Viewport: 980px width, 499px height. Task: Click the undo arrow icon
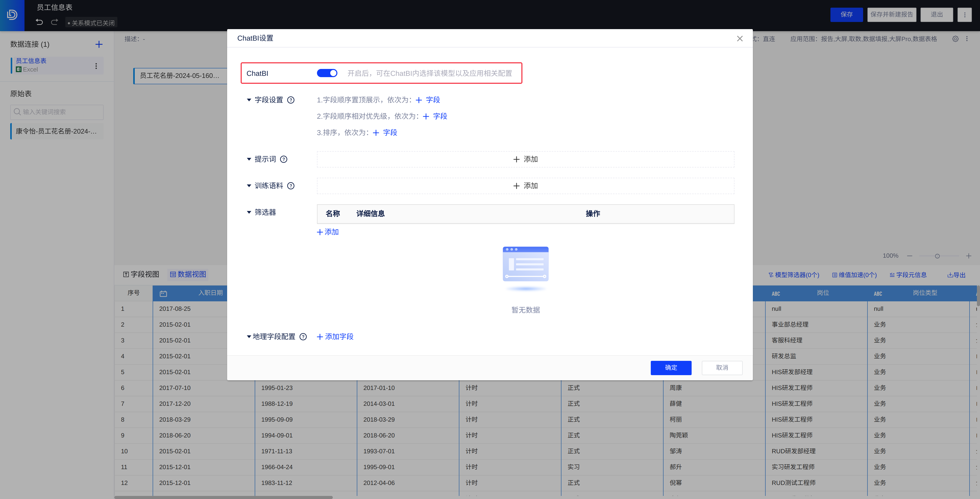[x=39, y=22]
